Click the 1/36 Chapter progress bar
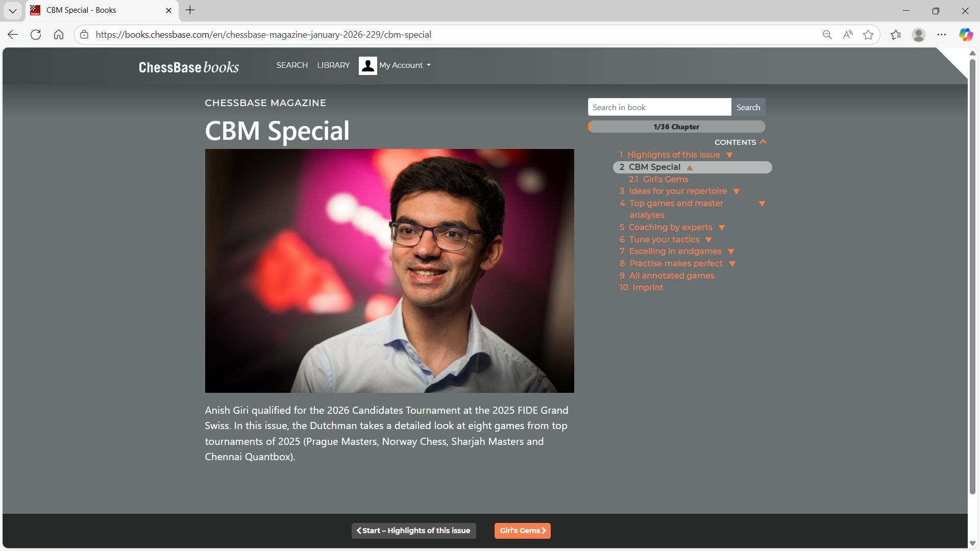The width and height of the screenshot is (980, 551). click(676, 127)
